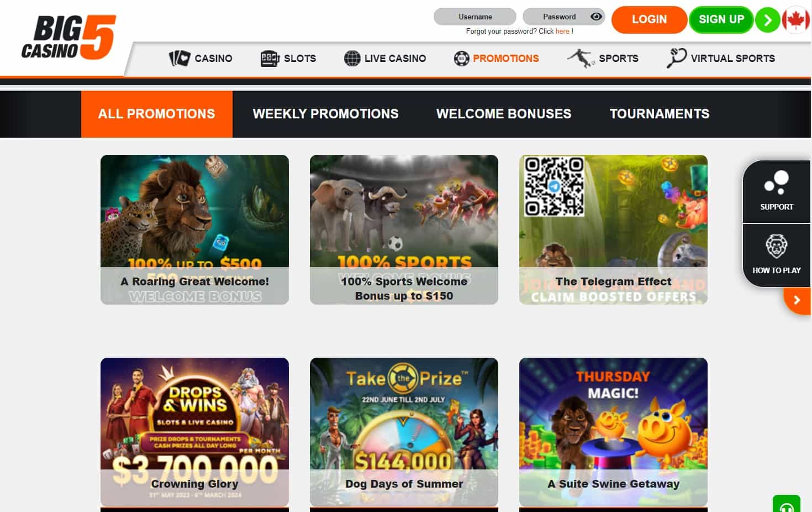Switch to the Weekly Promotions tab

click(x=325, y=114)
